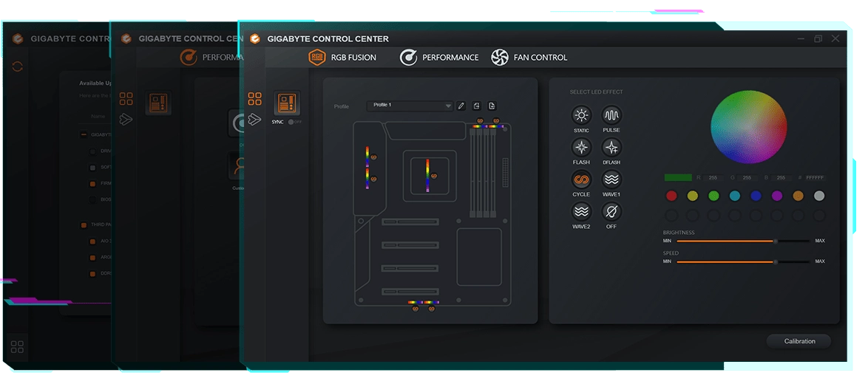Click the Calibration button
This screenshot has width=868, height=384.
click(799, 341)
